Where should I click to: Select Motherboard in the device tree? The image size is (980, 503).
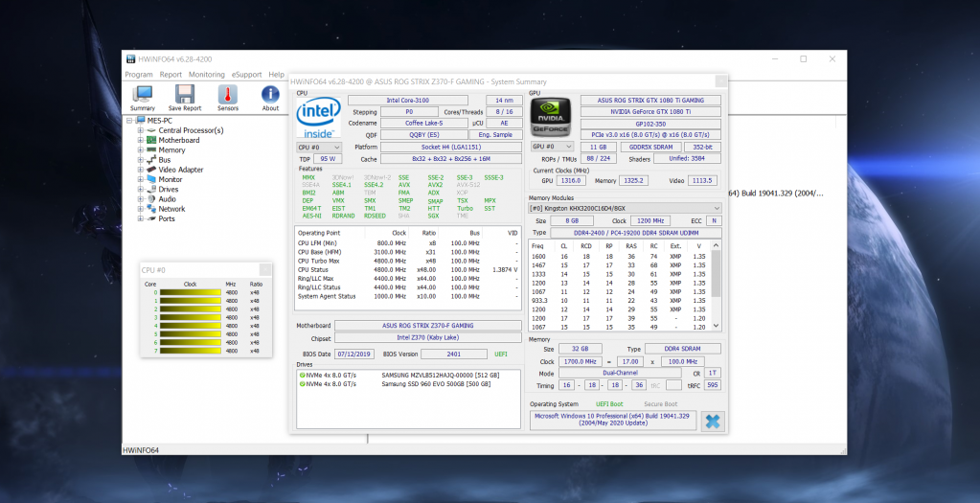(x=178, y=140)
